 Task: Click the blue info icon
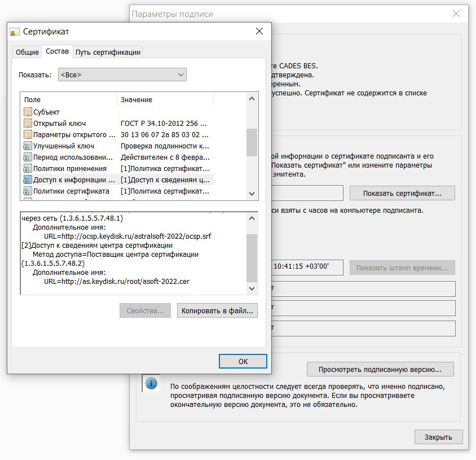coord(151,383)
